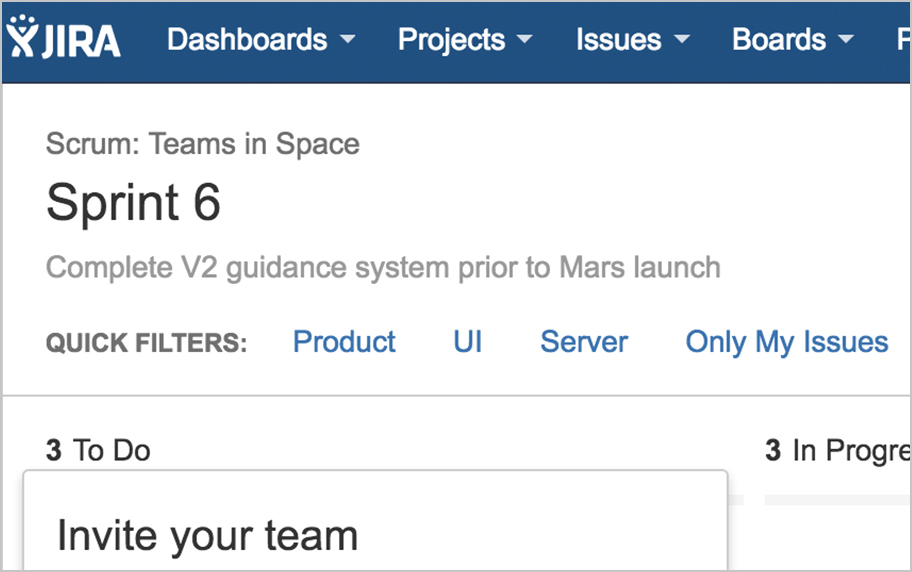The height and width of the screenshot is (572, 912).
Task: Select the To Do column header
Action: coord(98,450)
